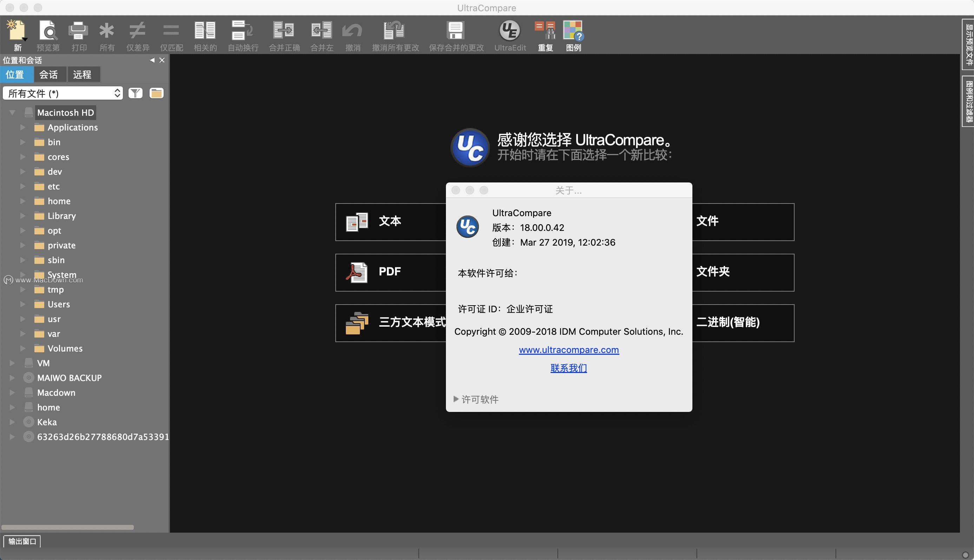Click the folder browse icon beside filter
This screenshot has height=560, width=974.
pyautogui.click(x=156, y=93)
